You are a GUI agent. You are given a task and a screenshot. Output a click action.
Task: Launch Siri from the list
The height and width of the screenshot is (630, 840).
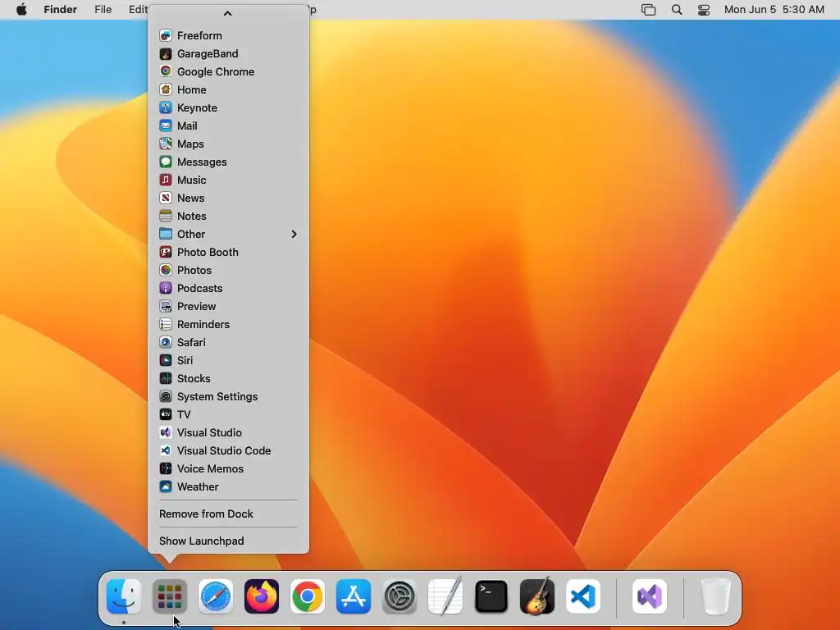(x=228, y=361)
